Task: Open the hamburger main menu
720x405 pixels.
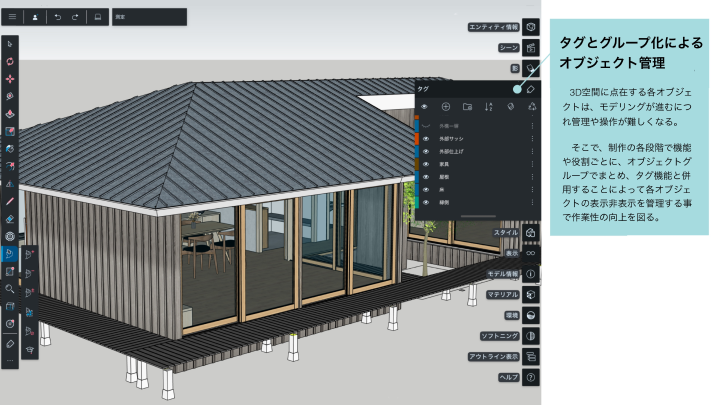Action: (12, 17)
